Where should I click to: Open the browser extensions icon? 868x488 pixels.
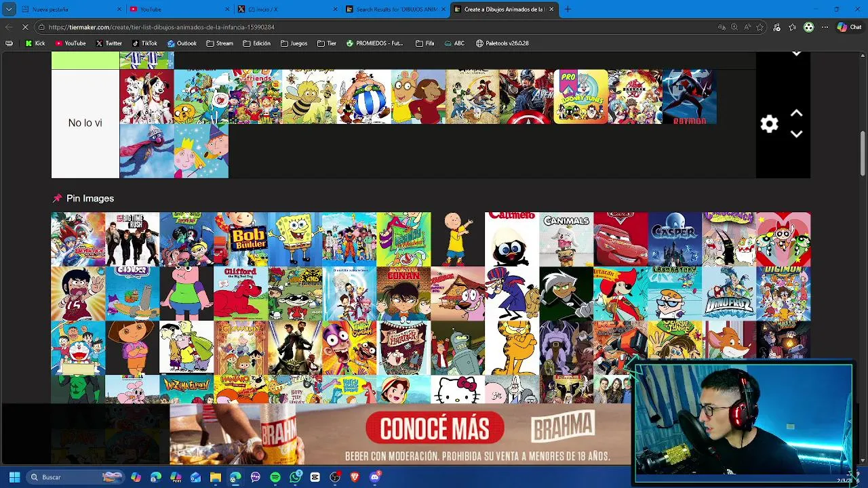pos(776,27)
